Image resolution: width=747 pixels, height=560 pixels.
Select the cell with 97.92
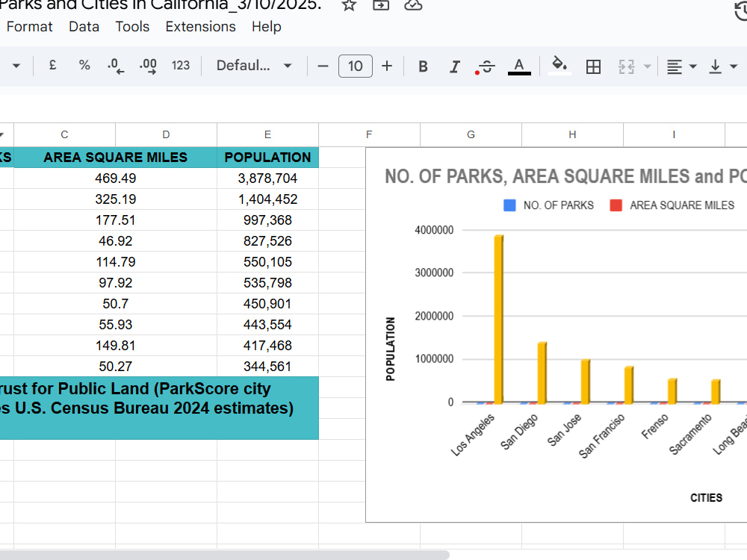pos(115,283)
